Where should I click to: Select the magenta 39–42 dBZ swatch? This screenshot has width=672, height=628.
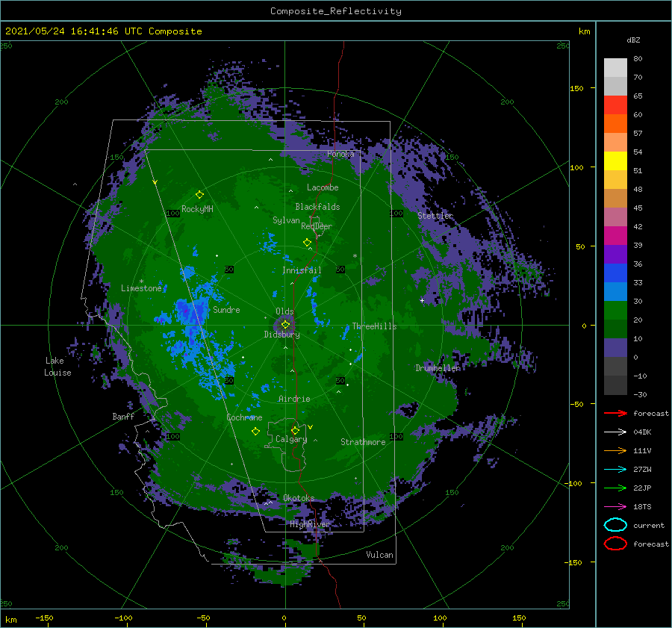point(615,236)
